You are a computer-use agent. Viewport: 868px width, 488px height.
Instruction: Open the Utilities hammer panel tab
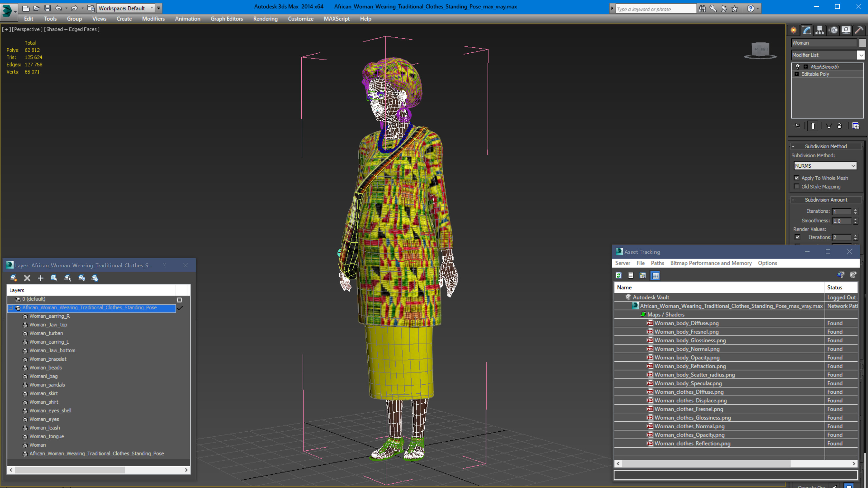tap(859, 30)
